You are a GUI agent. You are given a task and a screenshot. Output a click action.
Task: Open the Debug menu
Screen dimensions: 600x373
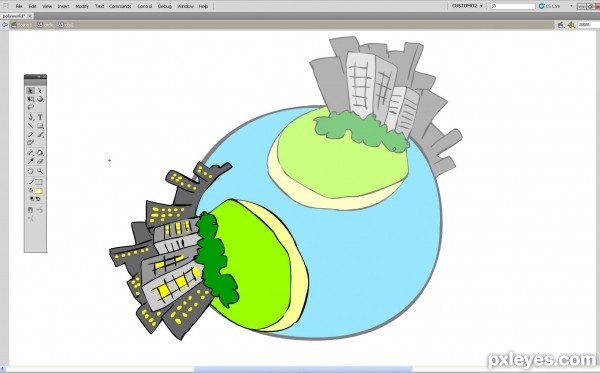(165, 6)
